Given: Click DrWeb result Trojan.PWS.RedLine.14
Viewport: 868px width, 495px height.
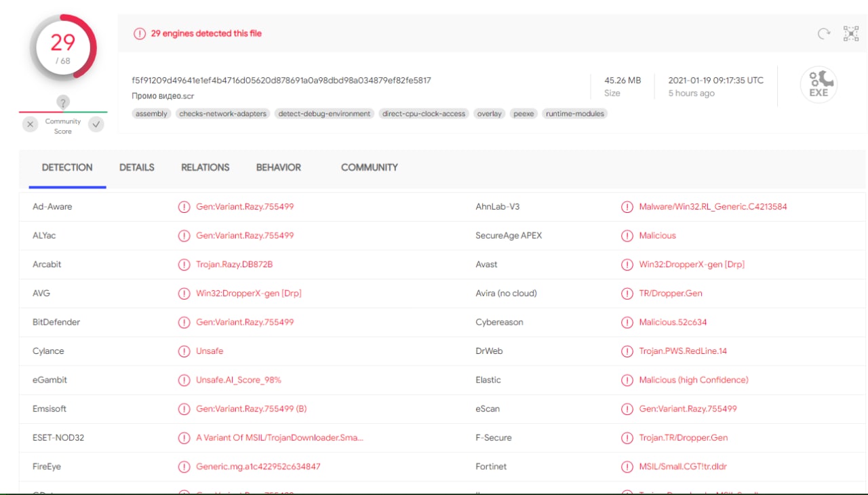Looking at the screenshot, I should click(x=683, y=351).
